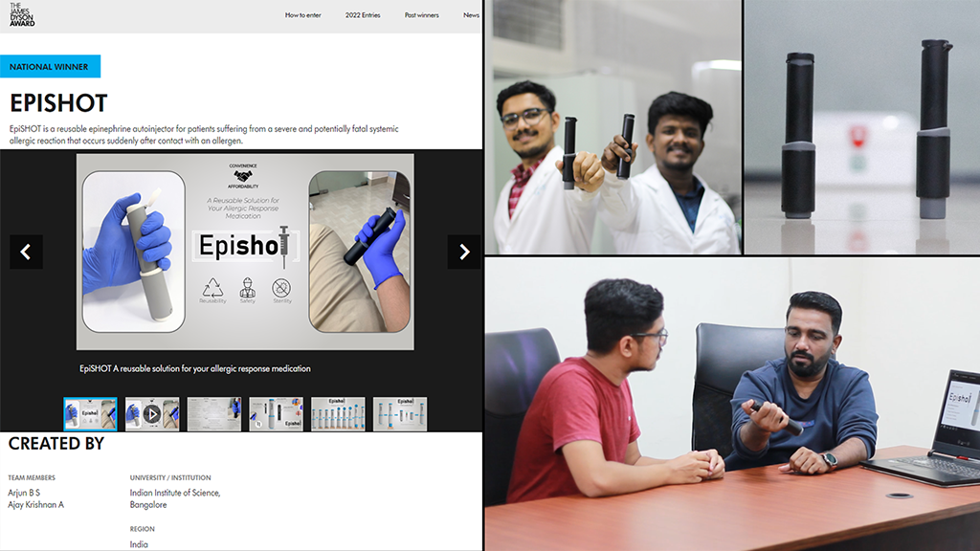Viewport: 980px width, 551px height.
Task: Open the How to enter page
Action: 302,15
